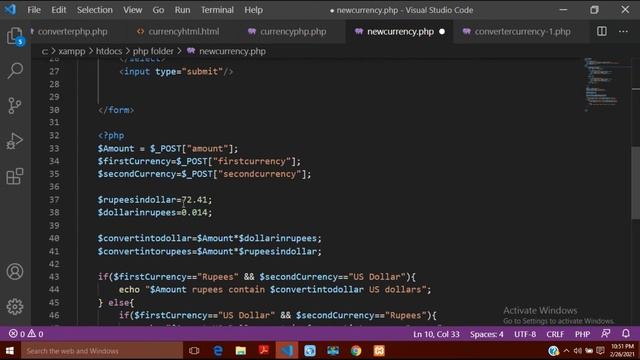This screenshot has width=640, height=360.
Task: Change the UTF-8 file encoding
Action: click(x=525, y=334)
